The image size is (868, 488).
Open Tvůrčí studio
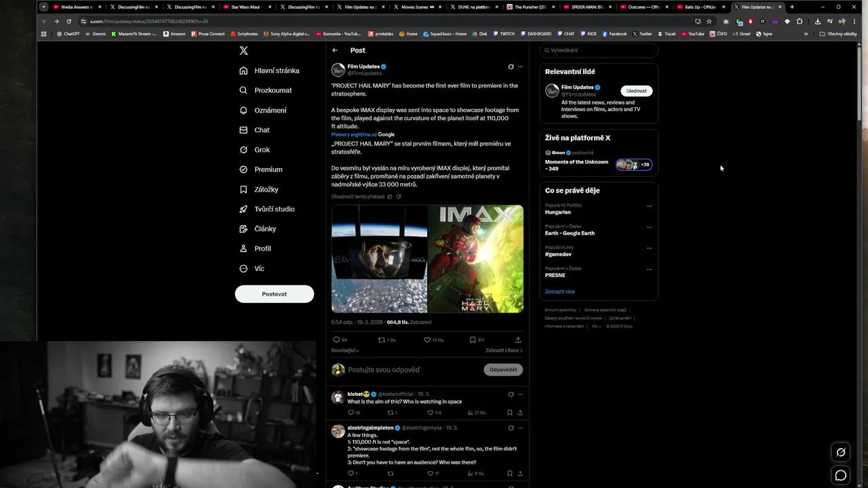(x=267, y=209)
